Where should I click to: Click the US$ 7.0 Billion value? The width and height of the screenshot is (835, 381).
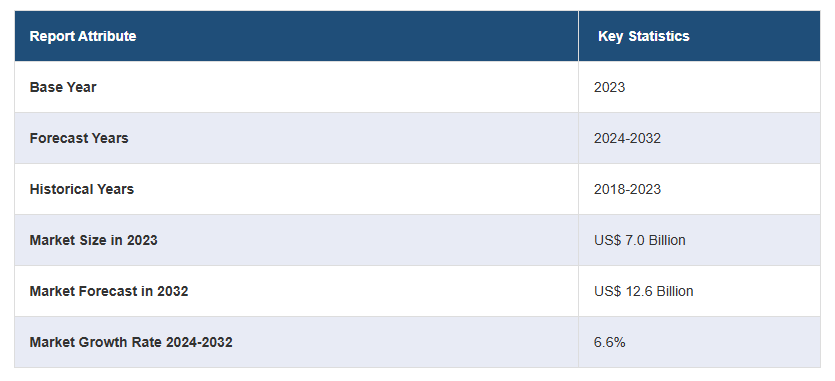tap(640, 240)
